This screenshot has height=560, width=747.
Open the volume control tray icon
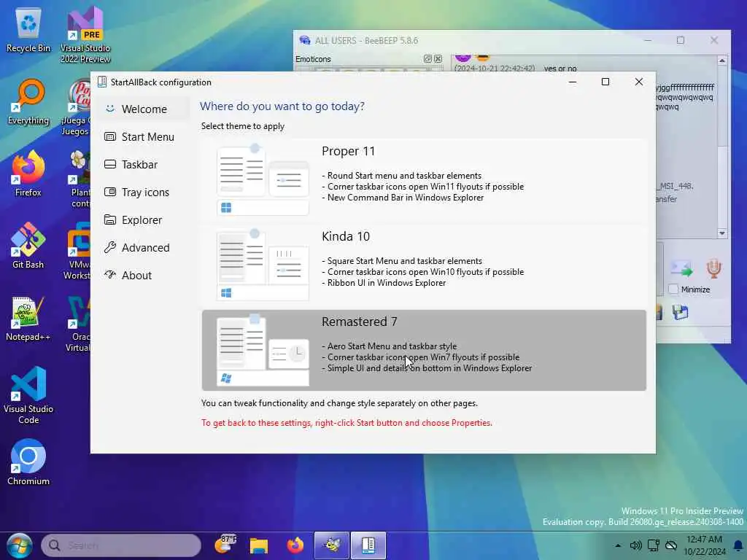click(635, 545)
